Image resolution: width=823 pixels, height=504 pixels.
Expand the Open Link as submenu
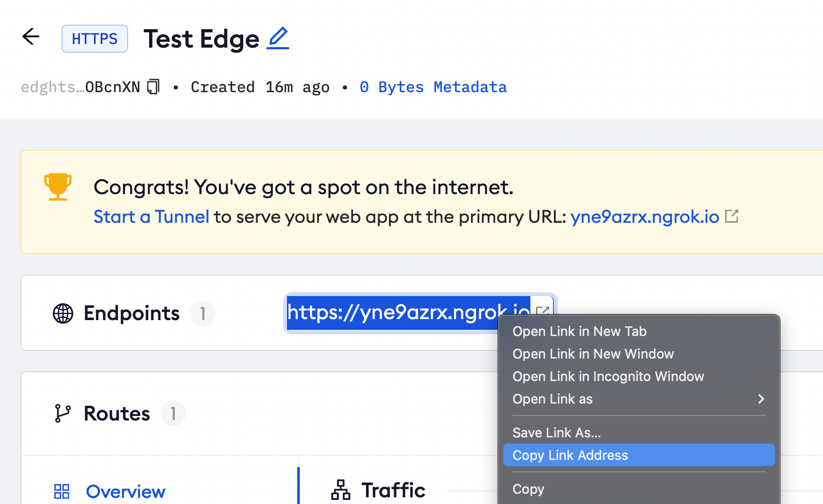[761, 399]
